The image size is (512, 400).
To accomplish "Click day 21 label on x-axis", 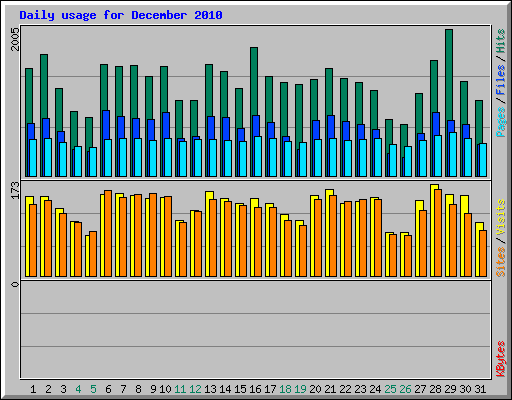I will coord(330,389).
